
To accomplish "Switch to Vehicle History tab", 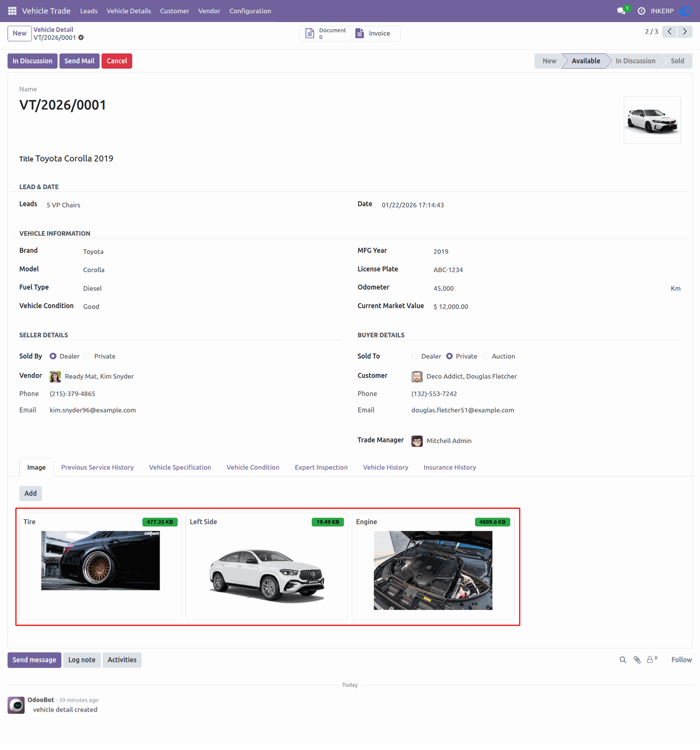I will 385,467.
